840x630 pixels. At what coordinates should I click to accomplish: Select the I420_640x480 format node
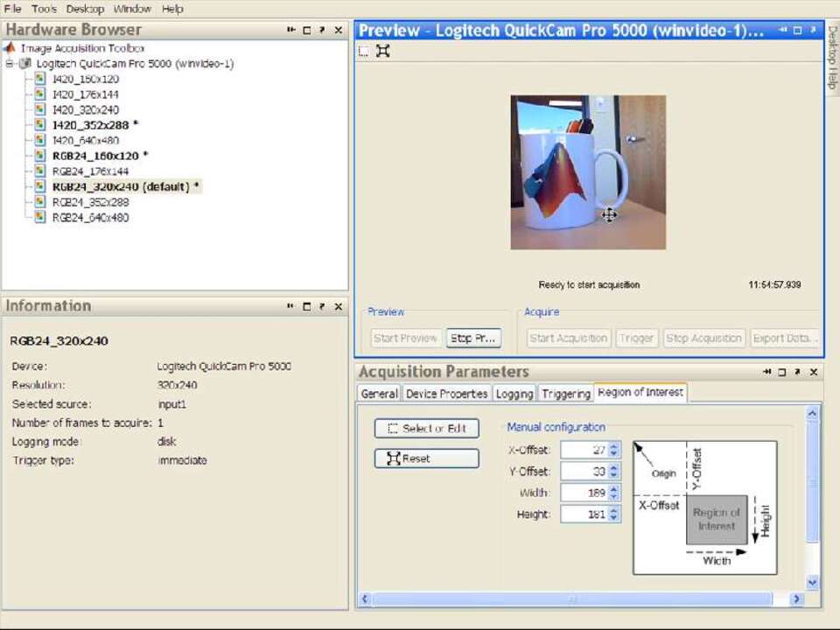pyautogui.click(x=86, y=141)
